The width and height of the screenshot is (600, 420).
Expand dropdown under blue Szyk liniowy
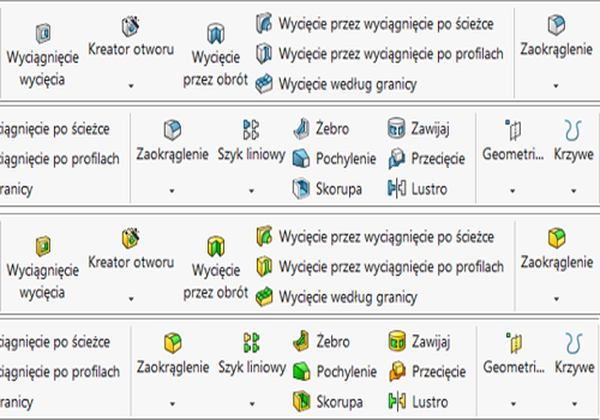(x=251, y=190)
